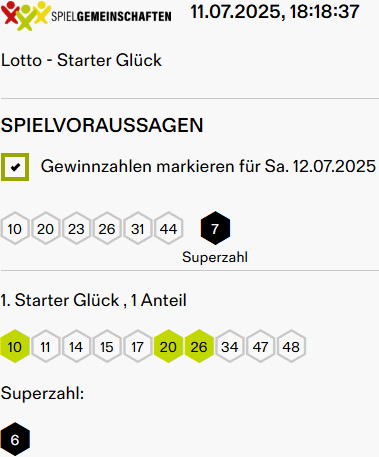Click winning number 44 hexagon

tap(168, 228)
